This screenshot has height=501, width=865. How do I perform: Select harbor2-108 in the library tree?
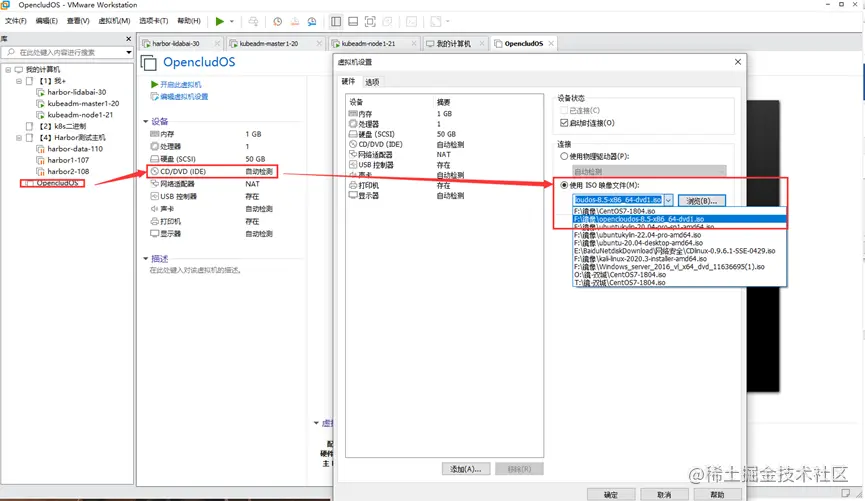click(68, 172)
